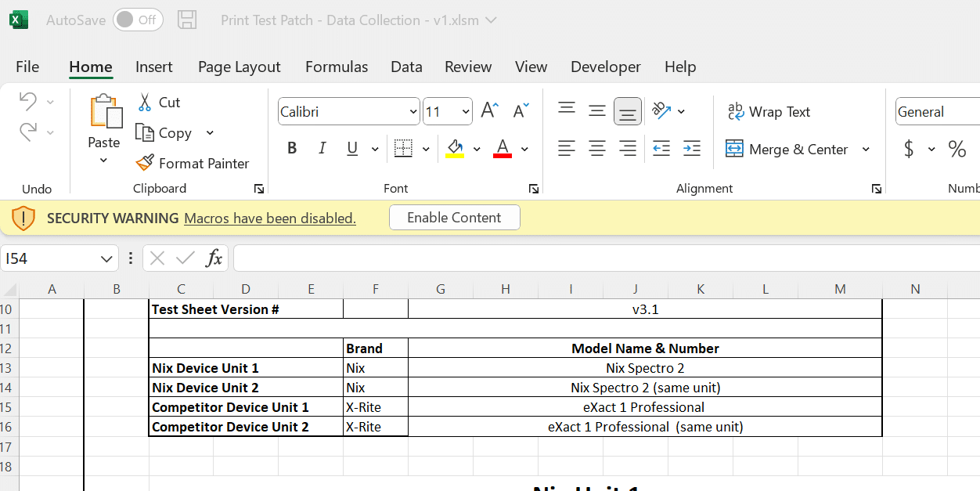Apply yellow fill color
The width and height of the screenshot is (980, 491).
point(455,149)
